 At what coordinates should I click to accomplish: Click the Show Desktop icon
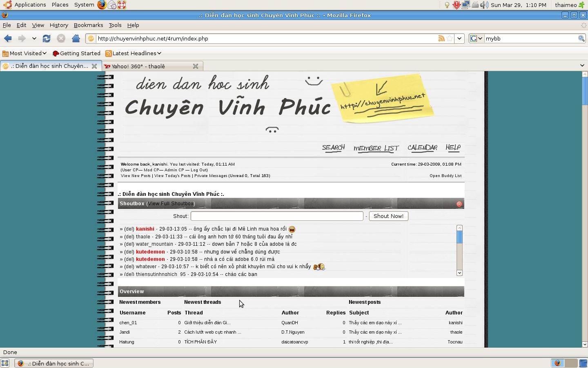click(x=5, y=363)
